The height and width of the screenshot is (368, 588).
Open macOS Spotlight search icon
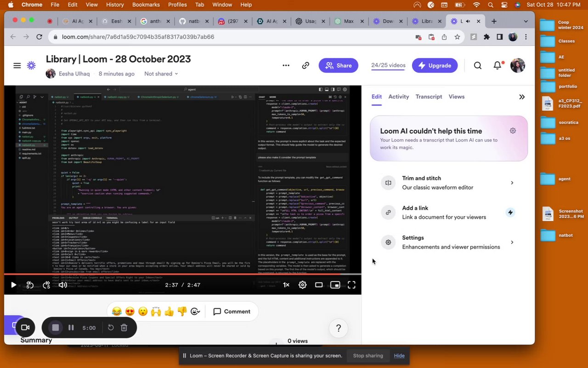(491, 5)
